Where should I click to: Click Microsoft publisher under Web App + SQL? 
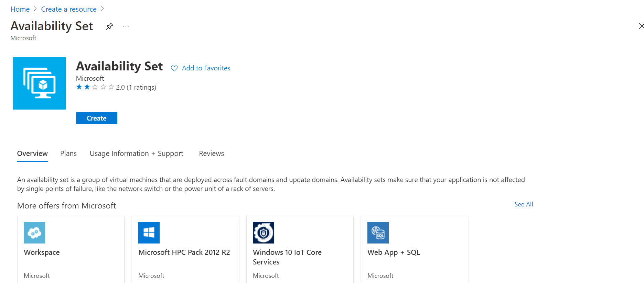[x=380, y=276]
